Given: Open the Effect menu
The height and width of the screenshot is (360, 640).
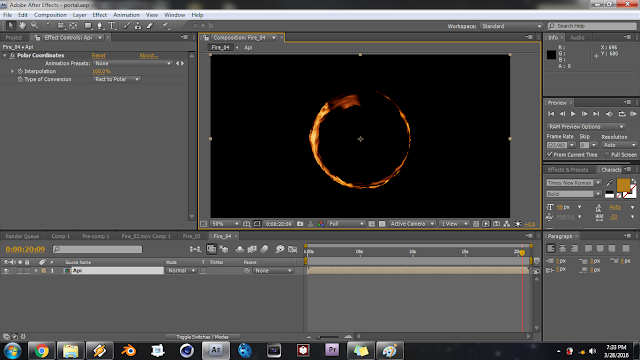Looking at the screenshot, I should click(x=99, y=15).
